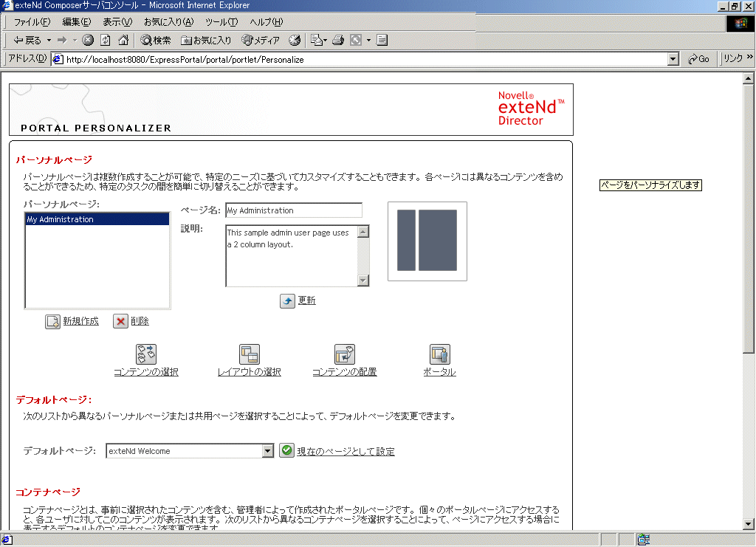Open コンテンツの選択 (select content) icon

(146, 354)
